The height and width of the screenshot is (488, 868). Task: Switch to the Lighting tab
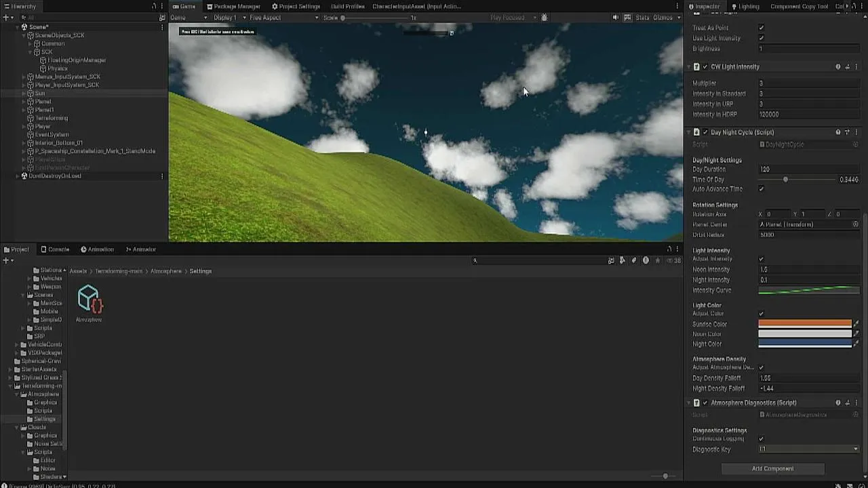[x=745, y=6]
